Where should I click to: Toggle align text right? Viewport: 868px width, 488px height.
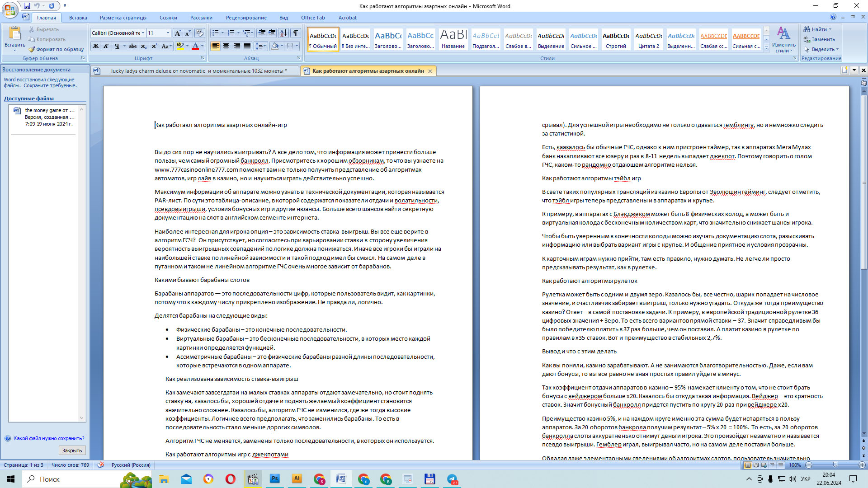(x=236, y=46)
